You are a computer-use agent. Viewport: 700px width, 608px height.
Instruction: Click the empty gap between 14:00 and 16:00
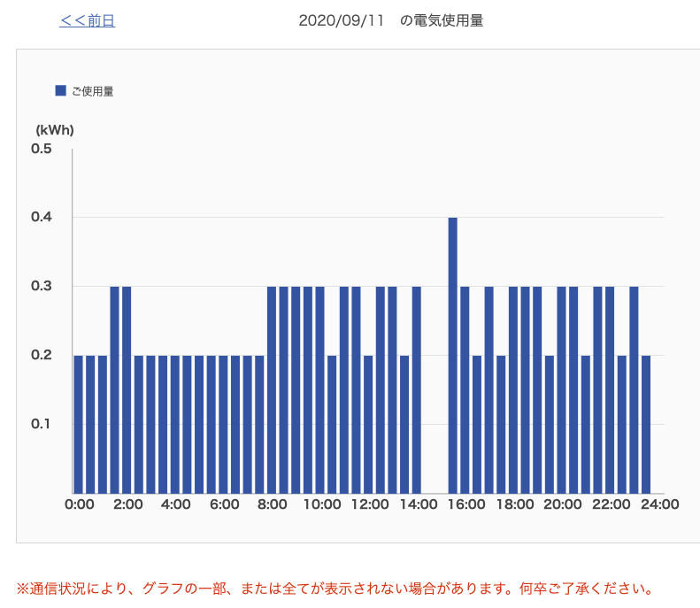[x=435, y=425]
